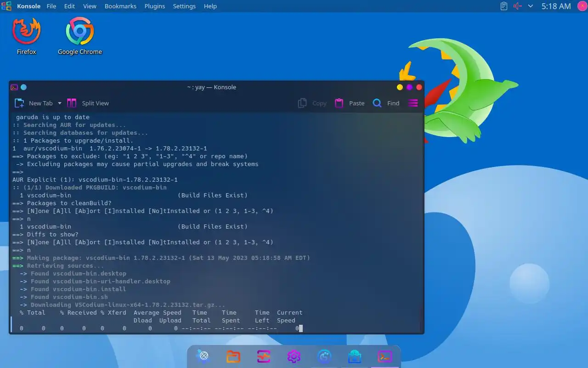The image size is (588, 368).
Task: Click the 'Diffs to show?' prompt
Action: pyautogui.click(x=53, y=235)
